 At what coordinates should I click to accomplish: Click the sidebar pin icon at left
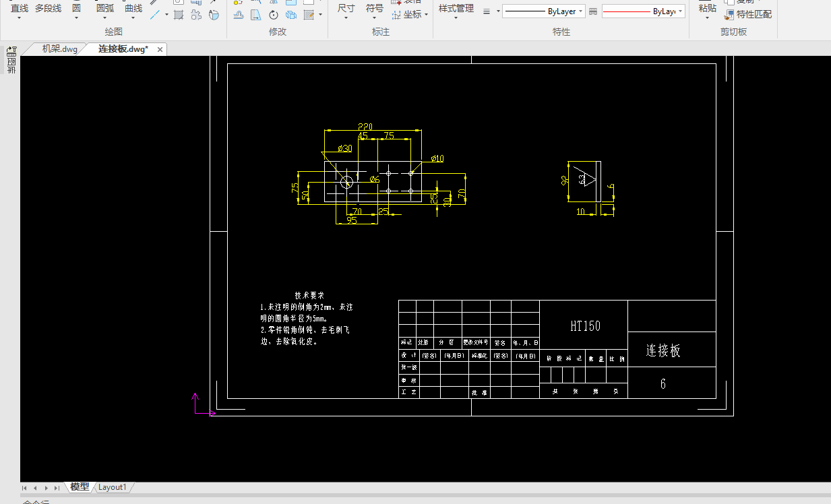pos(11,50)
